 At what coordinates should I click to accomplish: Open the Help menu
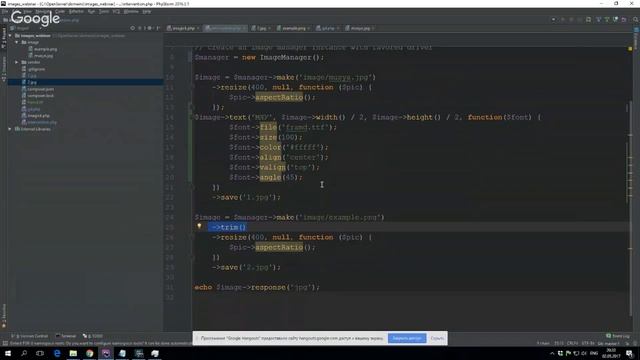tap(147, 11)
